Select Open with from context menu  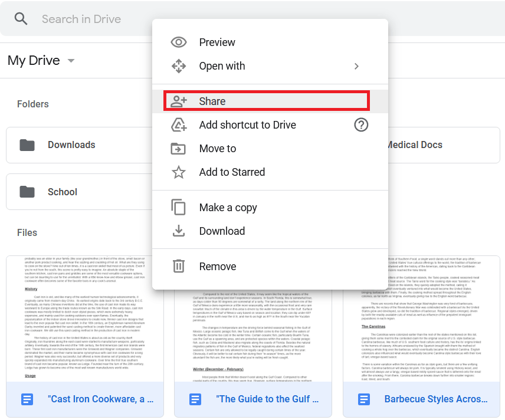coord(222,66)
